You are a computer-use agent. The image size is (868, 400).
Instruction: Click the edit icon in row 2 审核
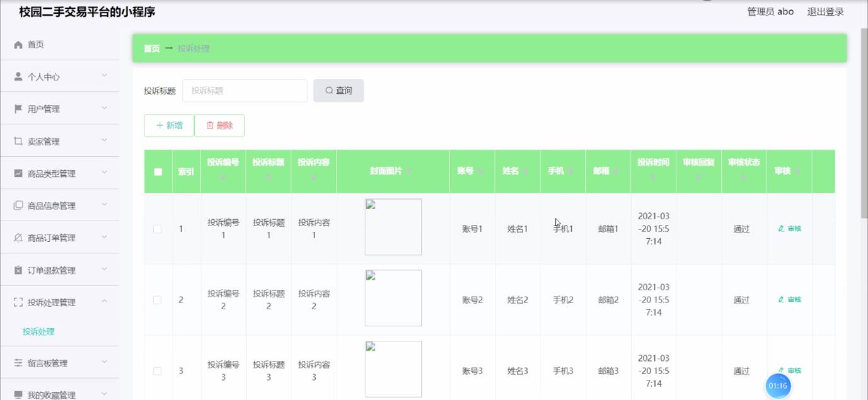tap(782, 300)
